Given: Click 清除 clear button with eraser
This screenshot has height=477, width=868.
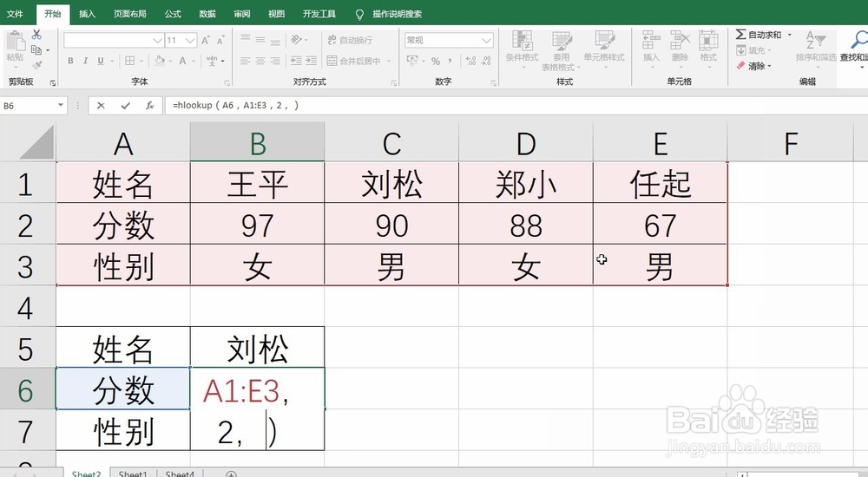Looking at the screenshot, I should 754,66.
